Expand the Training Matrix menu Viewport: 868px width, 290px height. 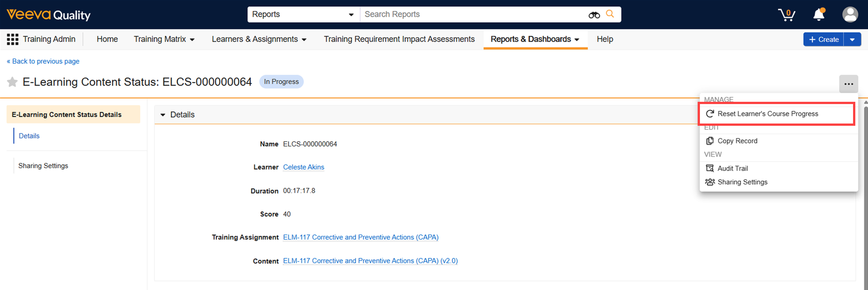(x=164, y=39)
